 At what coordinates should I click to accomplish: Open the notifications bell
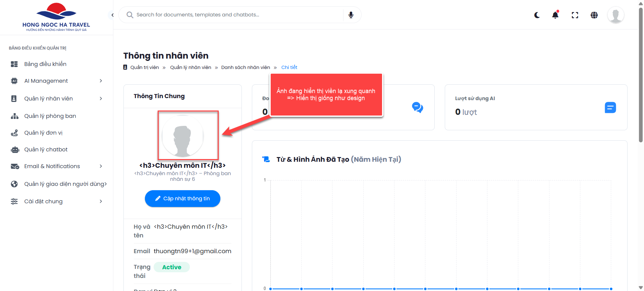[x=555, y=15]
